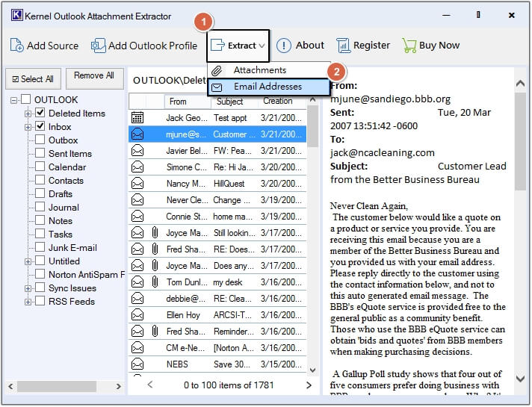Click the folder tree horizontal scrollbar thumb

point(57,386)
